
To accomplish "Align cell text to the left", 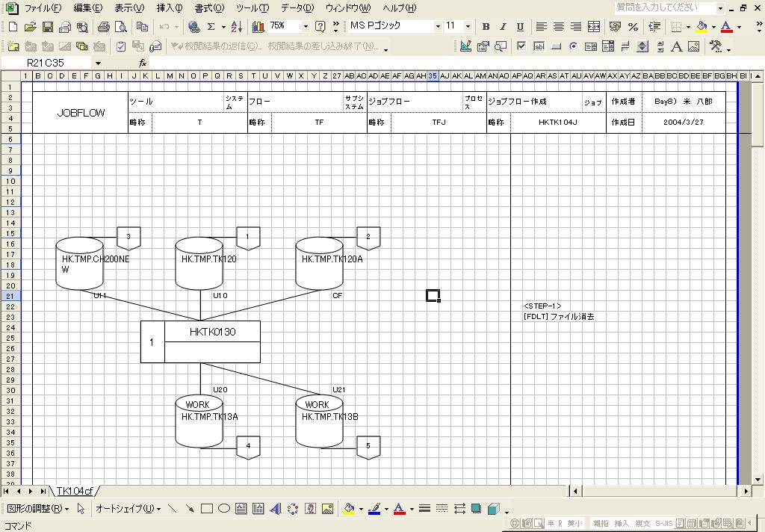I will [x=541, y=26].
